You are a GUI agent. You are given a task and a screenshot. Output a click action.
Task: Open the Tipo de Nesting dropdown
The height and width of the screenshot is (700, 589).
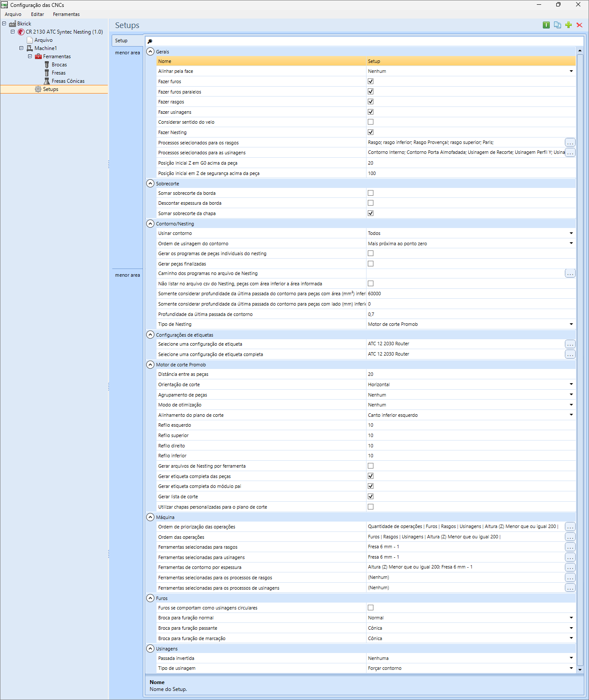coord(571,324)
